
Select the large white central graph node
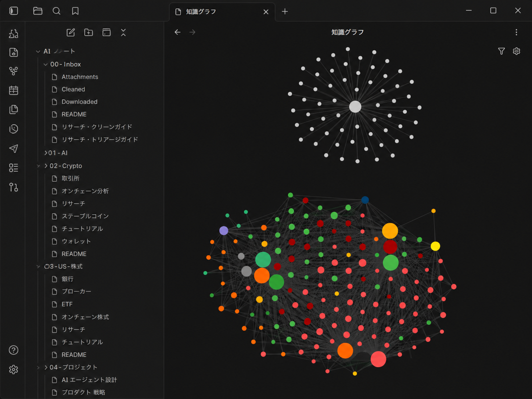tap(355, 107)
